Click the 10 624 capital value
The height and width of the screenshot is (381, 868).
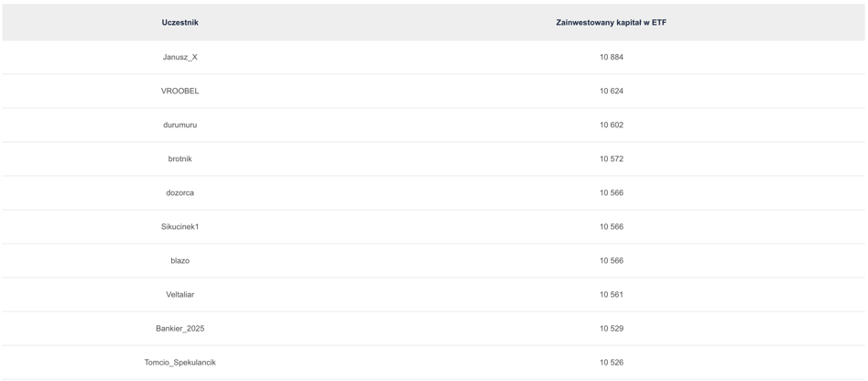click(x=611, y=91)
